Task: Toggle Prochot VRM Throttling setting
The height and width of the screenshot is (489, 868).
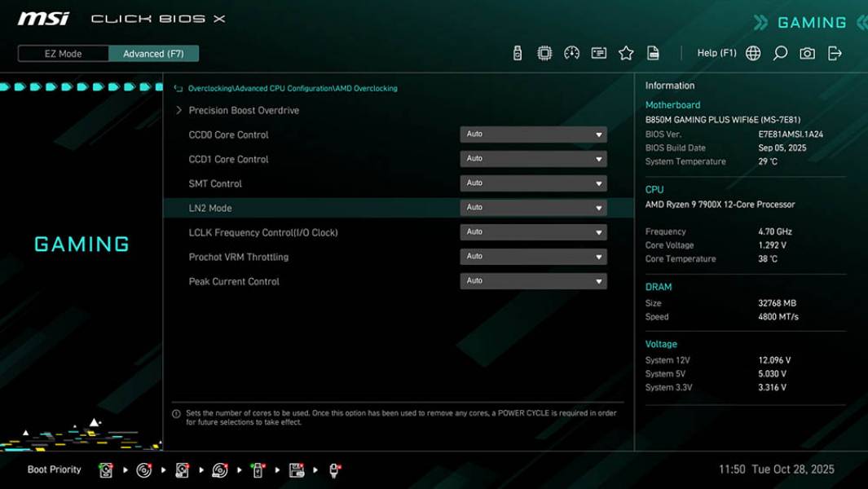Action: pos(533,256)
